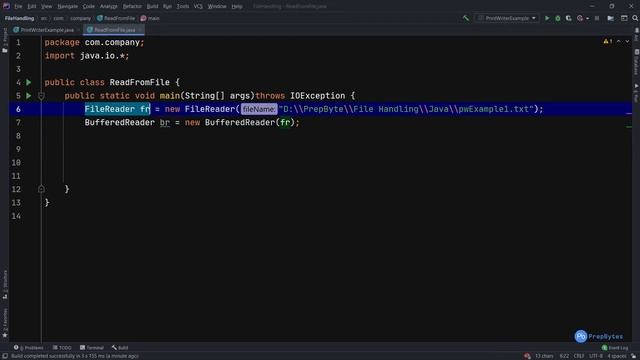Click run gutter arrow beside class ReadFromFile
The width and height of the screenshot is (640, 360).
(x=29, y=82)
